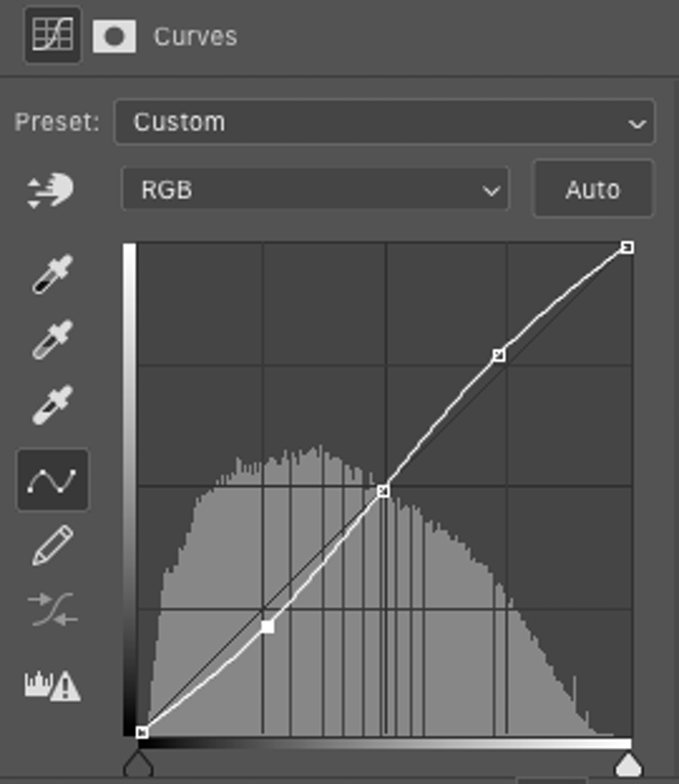Select the curve midpoint control point
This screenshot has width=679, height=784.
coord(383,490)
